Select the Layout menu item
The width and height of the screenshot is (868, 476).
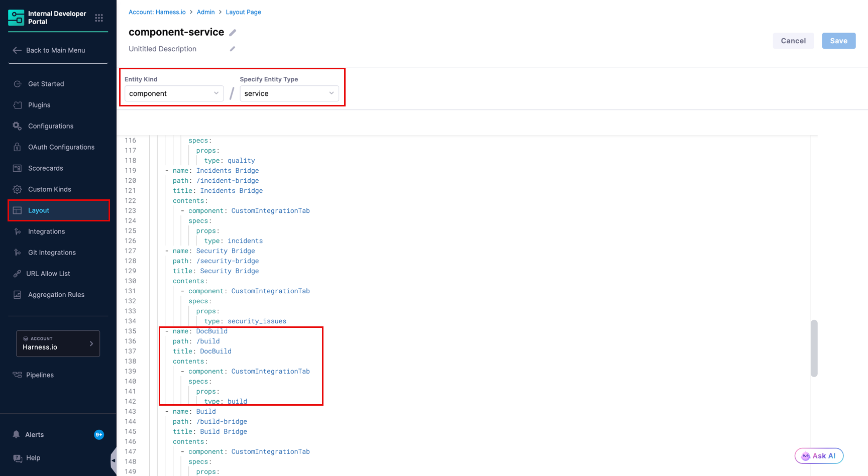pyautogui.click(x=59, y=210)
